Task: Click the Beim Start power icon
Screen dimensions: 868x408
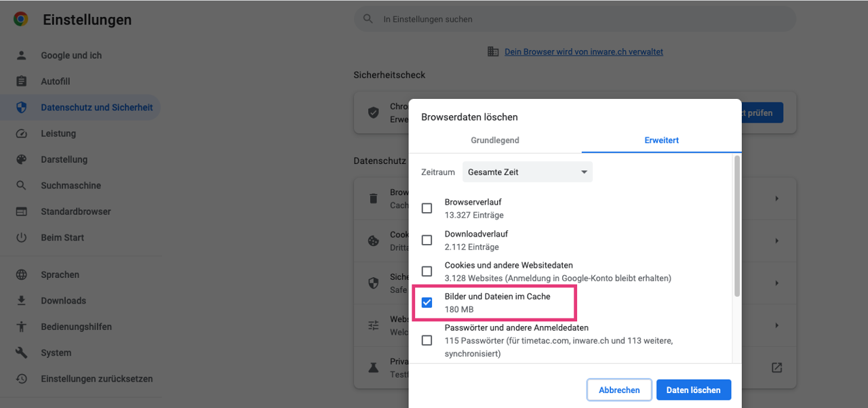Action: click(21, 237)
